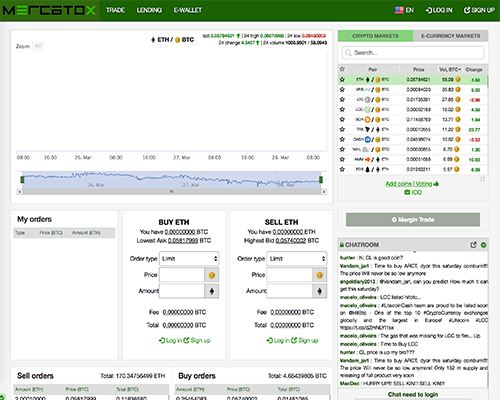
Task: Open the LENDING menu
Action: [149, 10]
